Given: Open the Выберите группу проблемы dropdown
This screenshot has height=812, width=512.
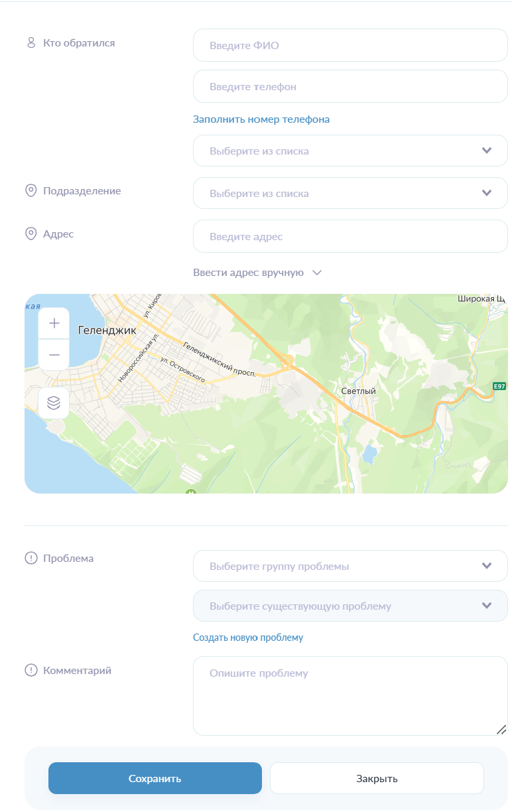Looking at the screenshot, I should tap(350, 567).
